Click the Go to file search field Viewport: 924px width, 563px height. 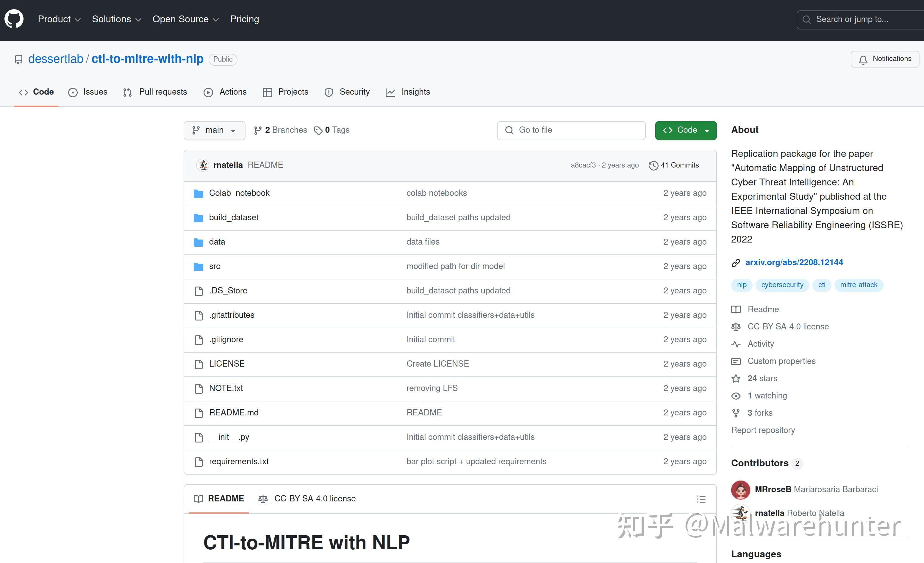(x=571, y=130)
